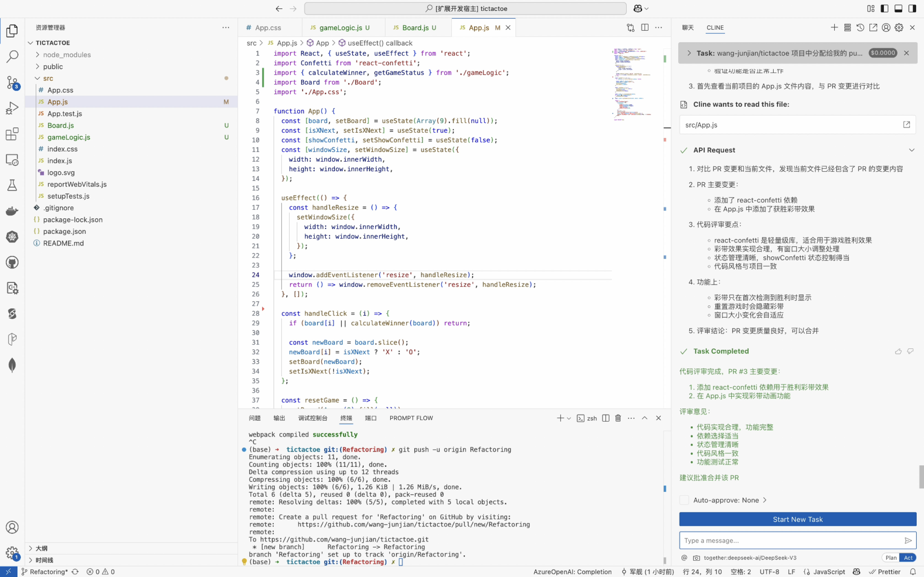Split the editor to the right
The image size is (924, 577).
645,28
